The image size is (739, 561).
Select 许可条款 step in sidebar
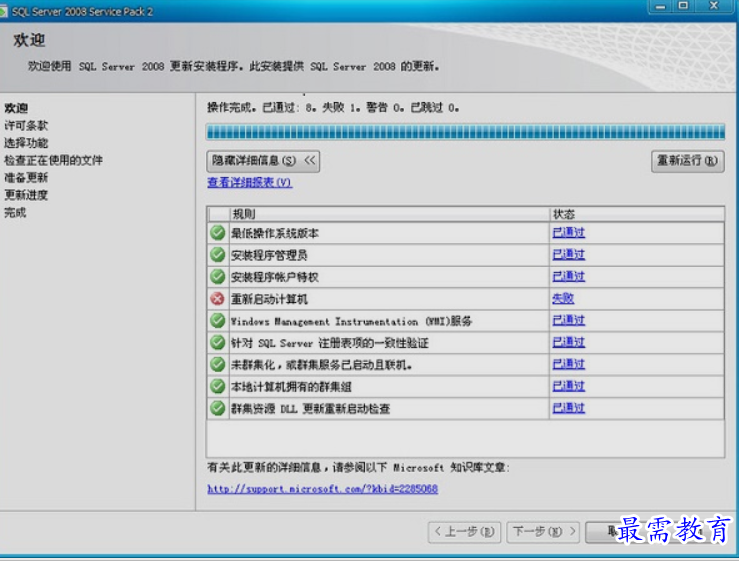tap(26, 125)
